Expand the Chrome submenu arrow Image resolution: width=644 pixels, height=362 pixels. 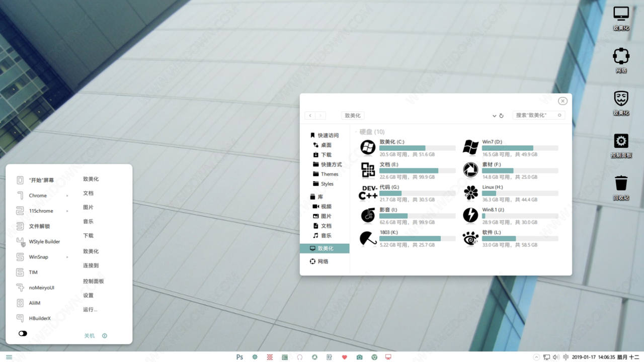pyautogui.click(x=67, y=196)
